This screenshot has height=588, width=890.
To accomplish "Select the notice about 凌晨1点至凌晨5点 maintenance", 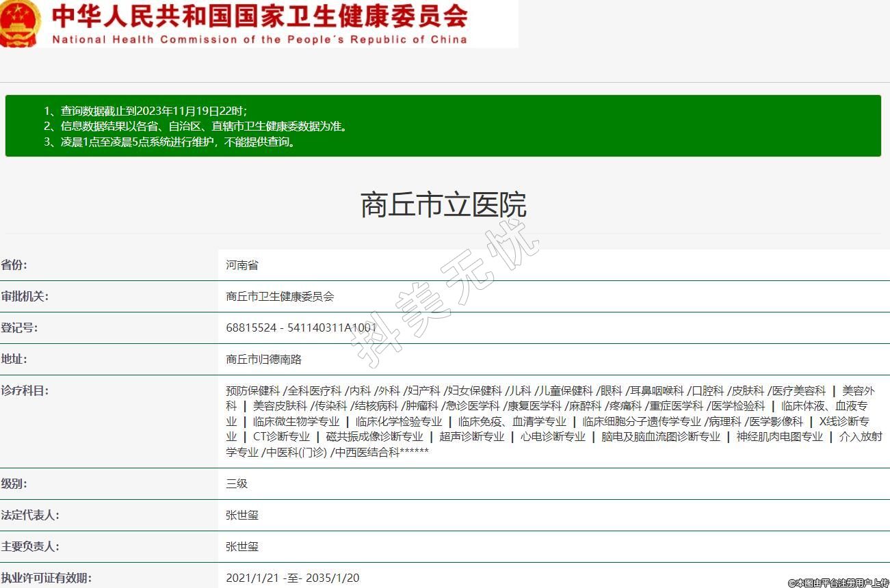I will (179, 142).
